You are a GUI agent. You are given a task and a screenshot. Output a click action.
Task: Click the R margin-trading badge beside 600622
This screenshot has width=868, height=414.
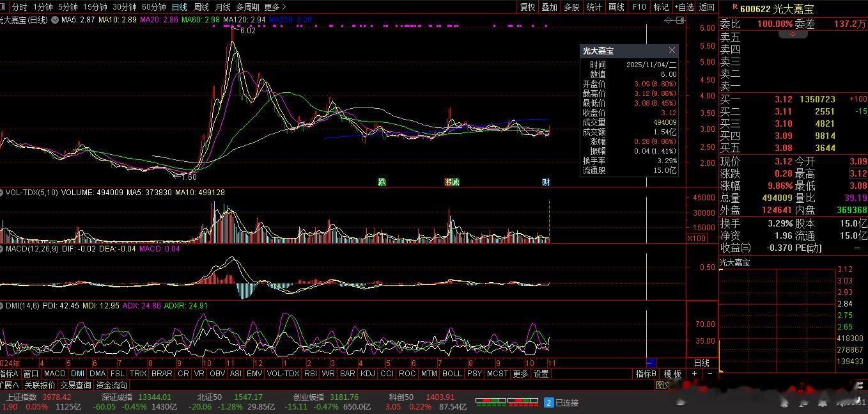(x=735, y=7)
